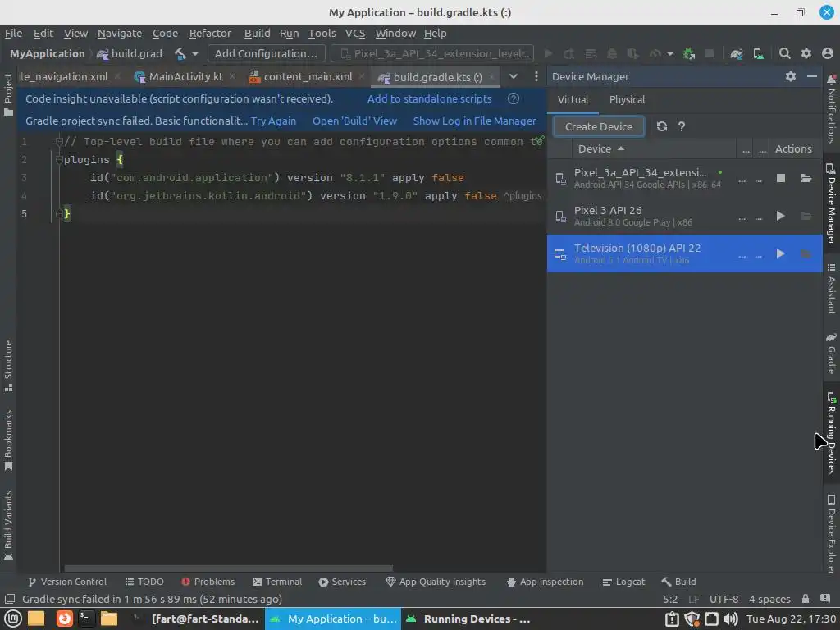The image size is (840, 630).
Task: Open Running Devices window in taskbar
Action: click(x=467, y=619)
